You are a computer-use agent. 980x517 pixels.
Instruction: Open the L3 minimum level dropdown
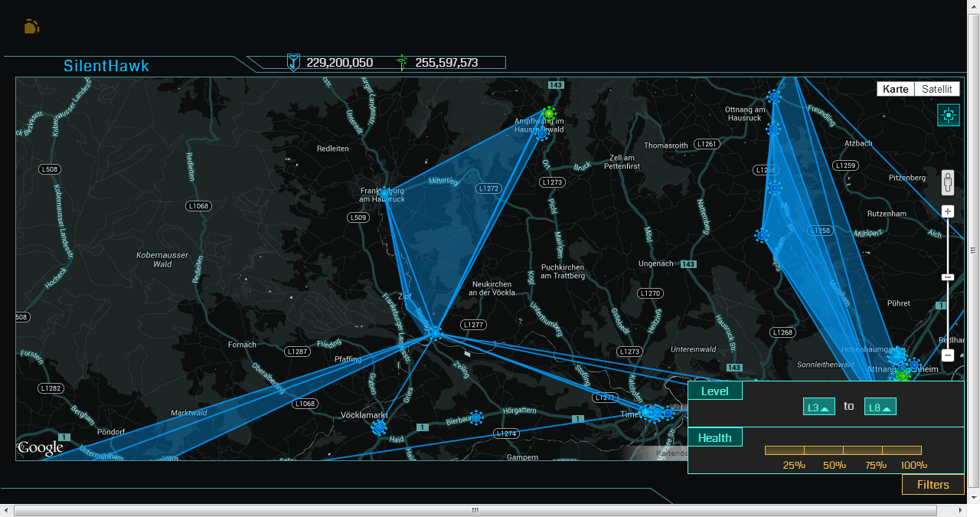pos(818,407)
